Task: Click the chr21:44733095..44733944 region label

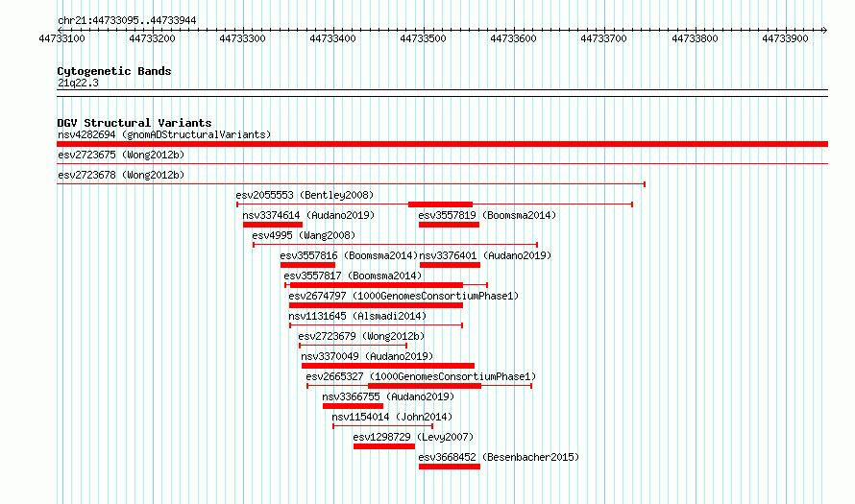Action: (x=127, y=20)
